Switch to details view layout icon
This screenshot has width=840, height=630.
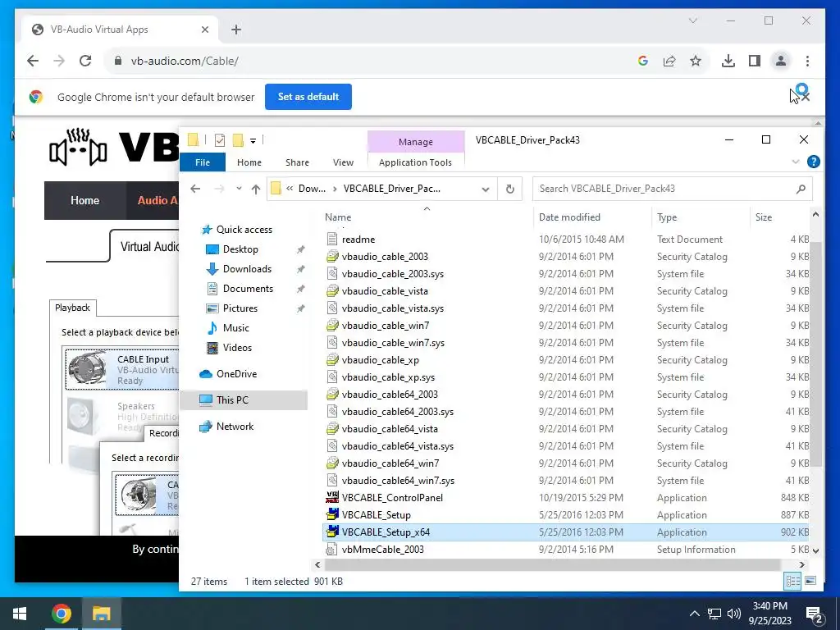pyautogui.click(x=793, y=582)
